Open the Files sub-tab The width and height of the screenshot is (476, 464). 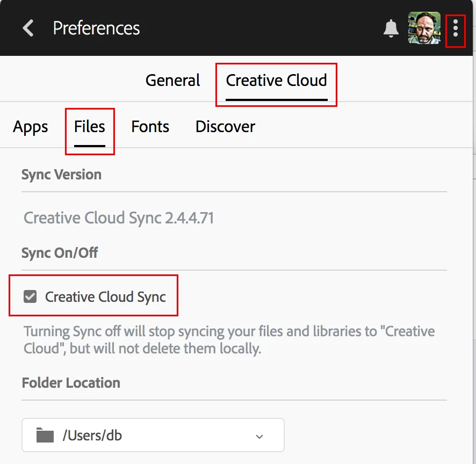tap(90, 127)
